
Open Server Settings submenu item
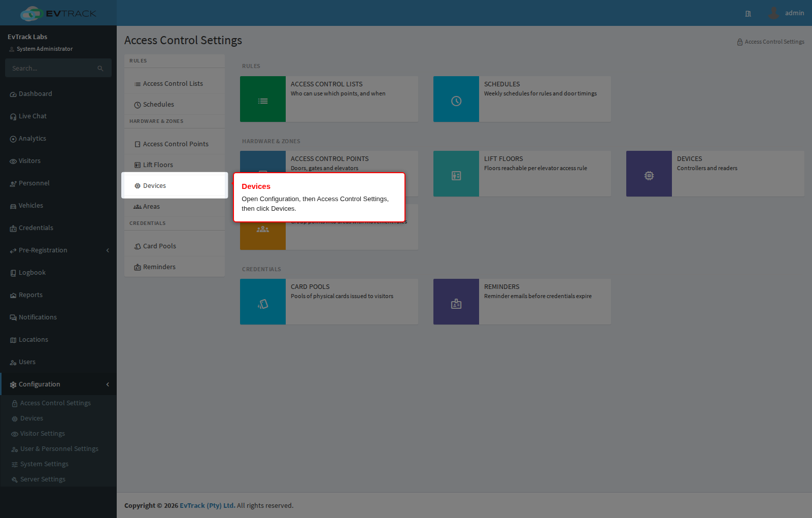[58, 479]
